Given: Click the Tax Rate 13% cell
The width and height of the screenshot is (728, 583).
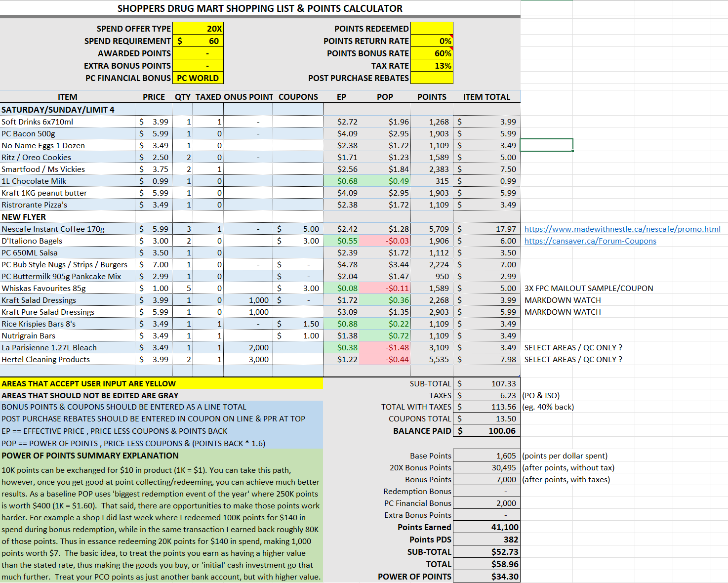Looking at the screenshot, I should 431,66.
